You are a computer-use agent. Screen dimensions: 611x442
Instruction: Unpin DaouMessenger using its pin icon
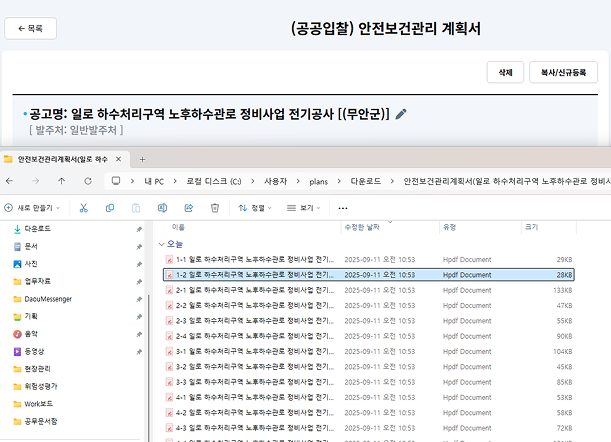pyautogui.click(x=138, y=298)
